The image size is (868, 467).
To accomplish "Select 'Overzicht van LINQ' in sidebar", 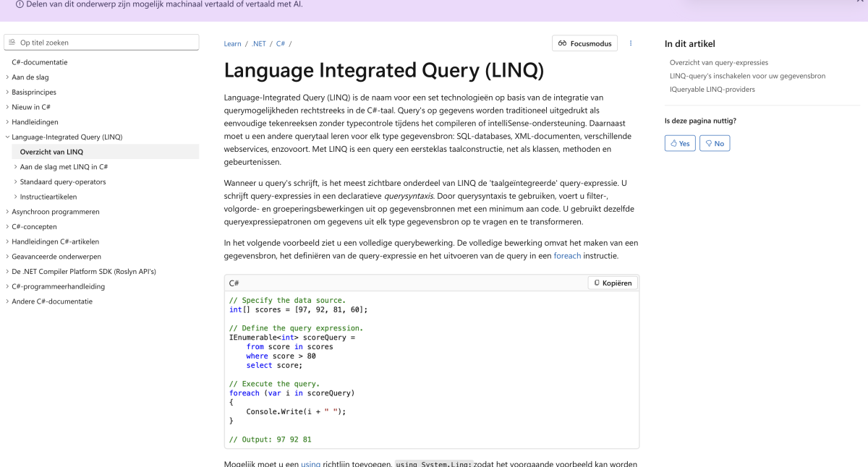I will (x=105, y=152).
